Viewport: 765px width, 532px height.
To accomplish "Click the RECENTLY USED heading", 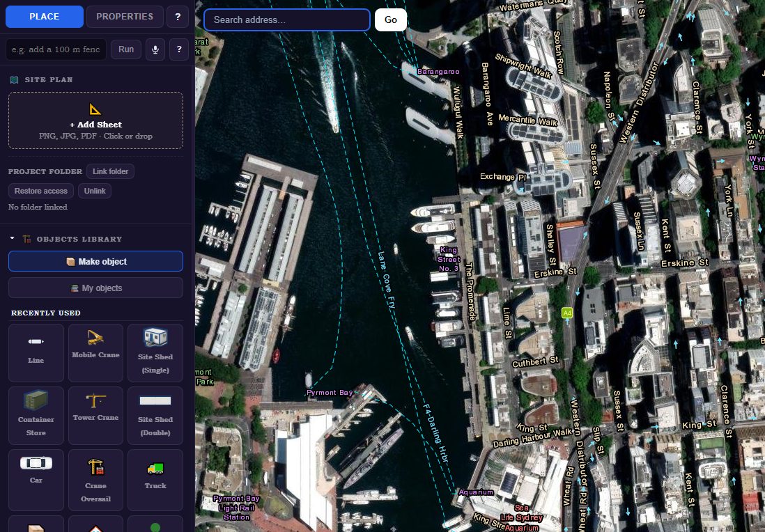I will [46, 313].
